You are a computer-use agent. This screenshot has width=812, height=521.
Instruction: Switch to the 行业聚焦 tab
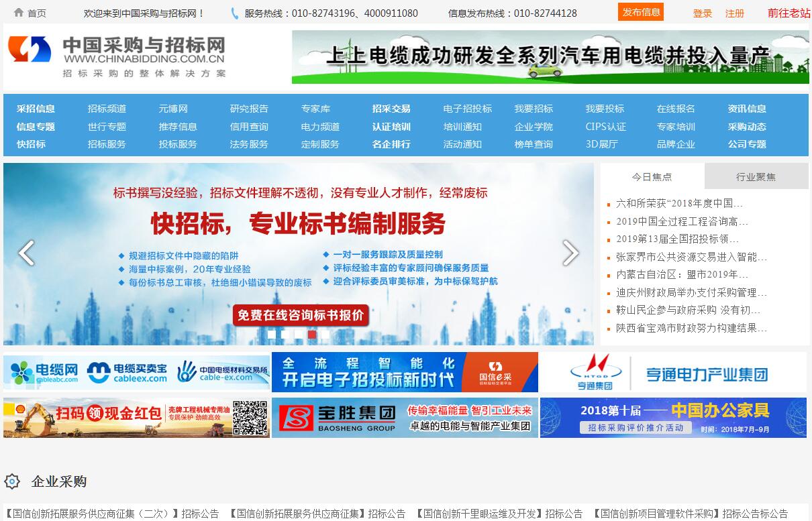click(756, 177)
